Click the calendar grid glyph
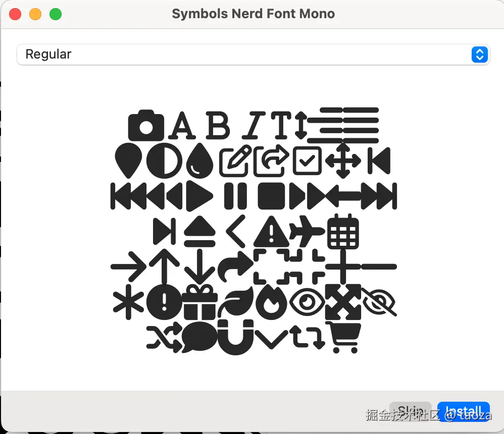Image resolution: width=504 pixels, height=434 pixels. click(343, 232)
